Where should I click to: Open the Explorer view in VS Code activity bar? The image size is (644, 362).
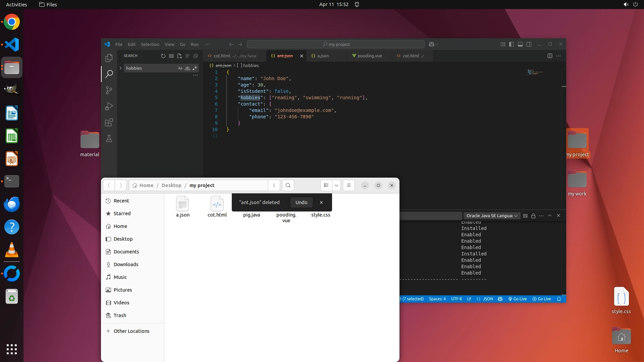109,58
